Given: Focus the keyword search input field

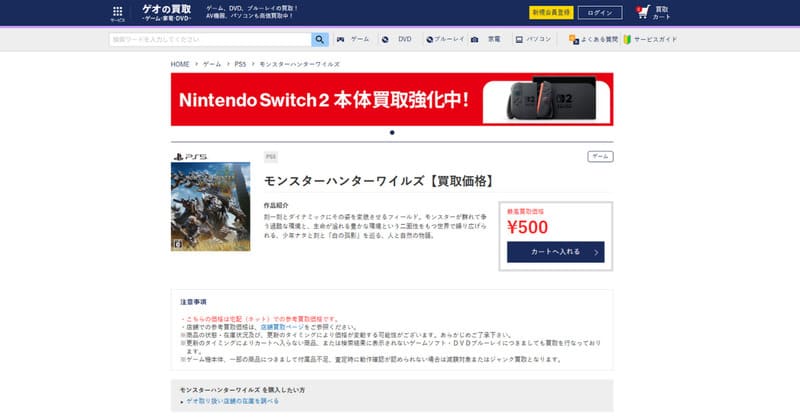Looking at the screenshot, I should (210, 39).
